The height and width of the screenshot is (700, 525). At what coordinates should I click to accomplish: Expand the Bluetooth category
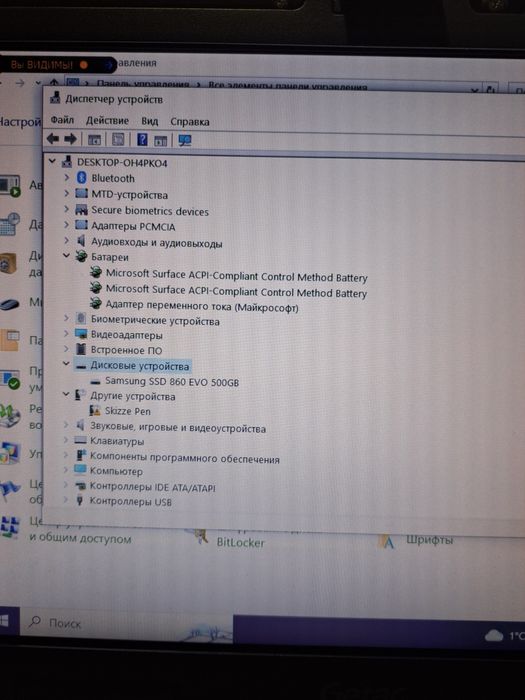[x=67, y=178]
